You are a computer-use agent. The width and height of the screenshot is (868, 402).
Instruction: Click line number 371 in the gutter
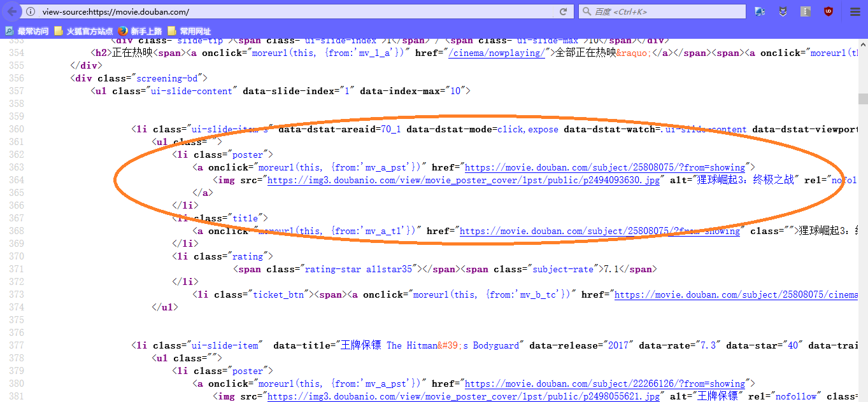point(15,269)
